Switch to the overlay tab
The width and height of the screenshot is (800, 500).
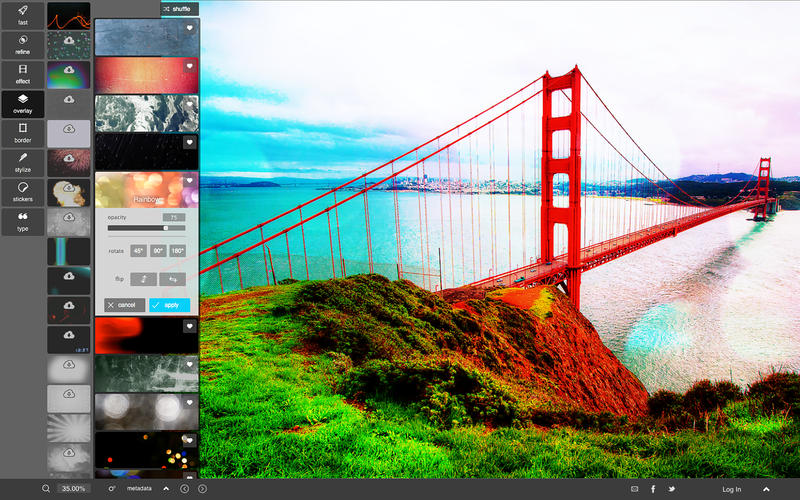click(22, 103)
